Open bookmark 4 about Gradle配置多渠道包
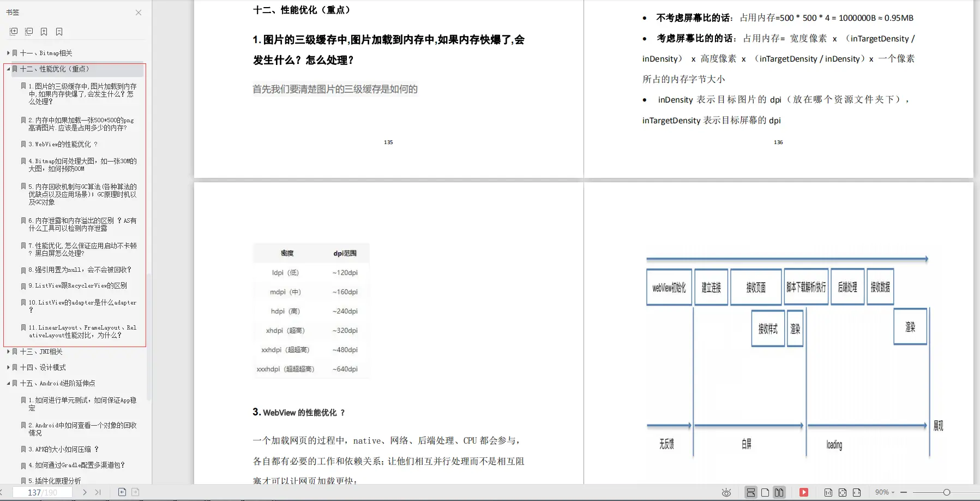This screenshot has width=980, height=501. 77,465
